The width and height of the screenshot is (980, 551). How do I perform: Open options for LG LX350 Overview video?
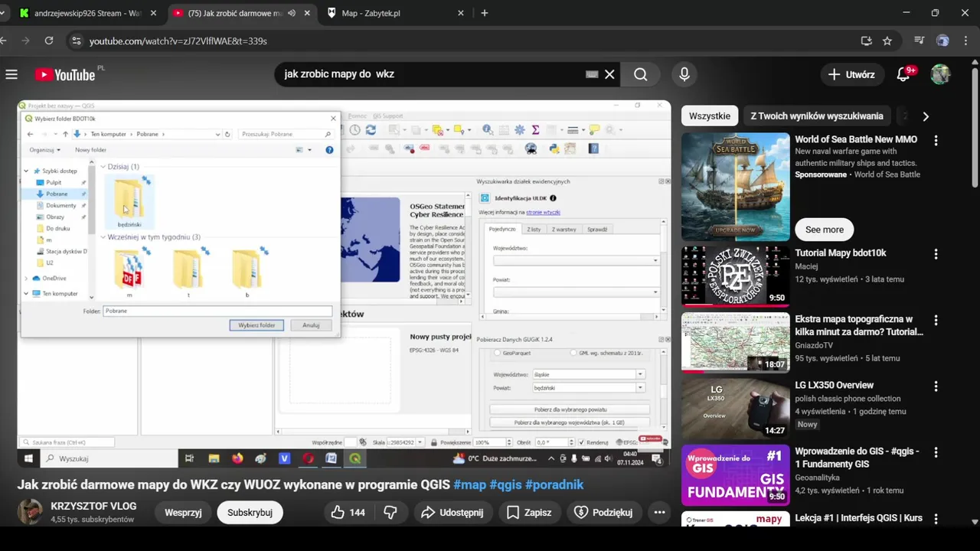936,386
